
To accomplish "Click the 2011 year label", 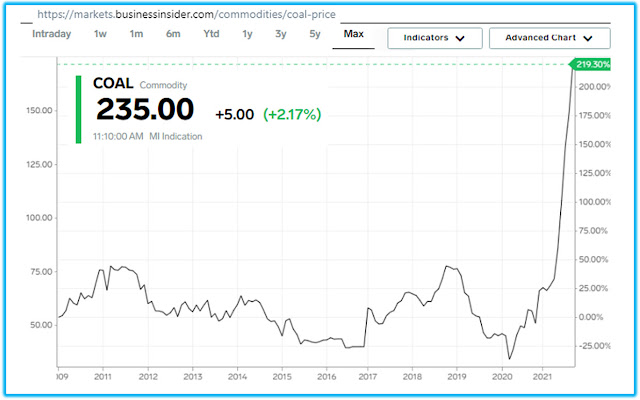I will pos(103,377).
